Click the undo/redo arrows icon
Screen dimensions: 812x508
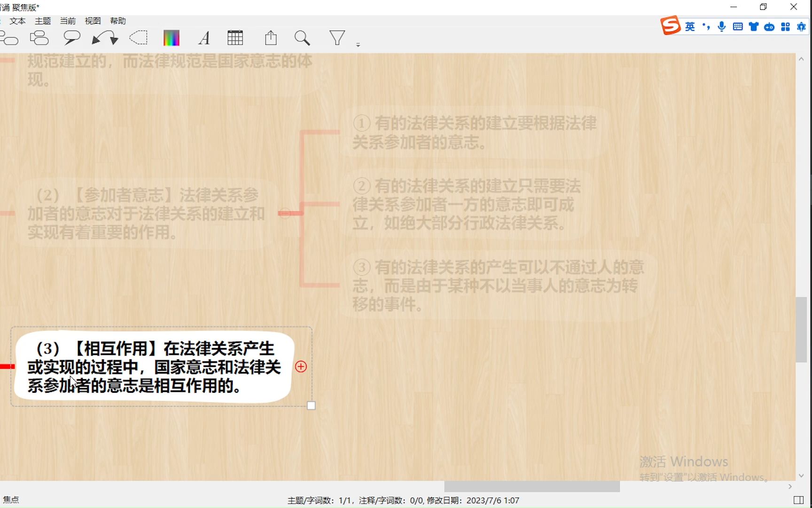105,38
